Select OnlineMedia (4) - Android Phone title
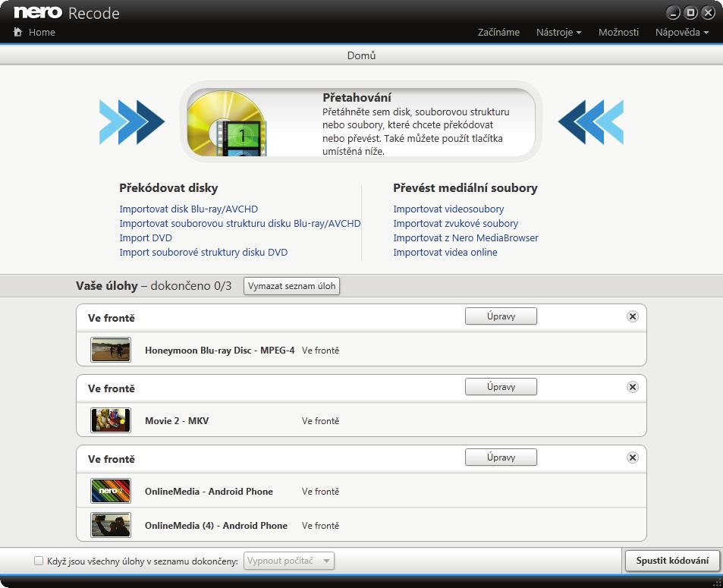 point(215,525)
